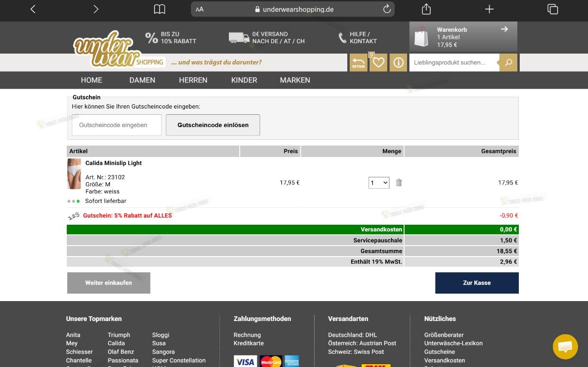
Task: Open the HERREN menu item
Action: [193, 80]
